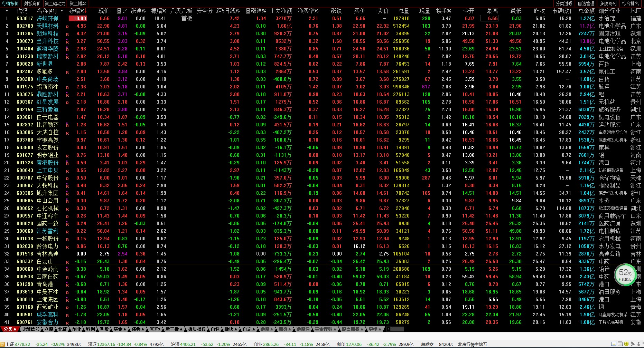Open the 自选 bottom tab
The height and width of the screenshot is (348, 644).
click(215, 329)
